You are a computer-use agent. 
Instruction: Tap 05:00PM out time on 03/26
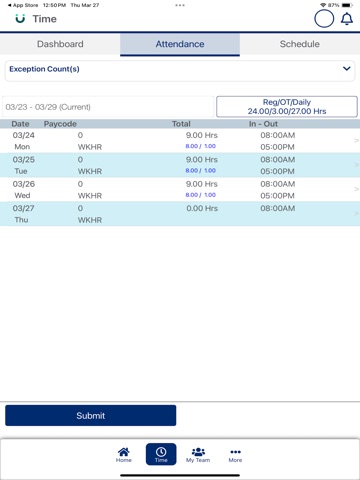277,196
